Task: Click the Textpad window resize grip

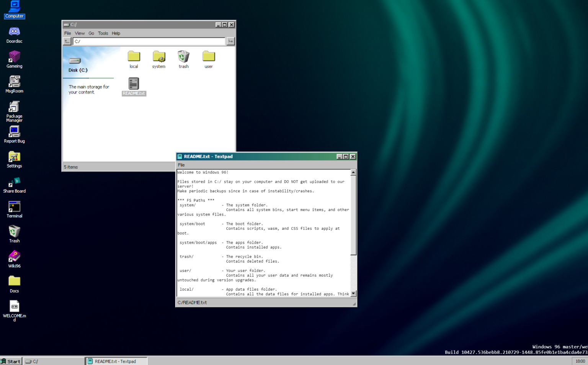Action: [x=354, y=304]
